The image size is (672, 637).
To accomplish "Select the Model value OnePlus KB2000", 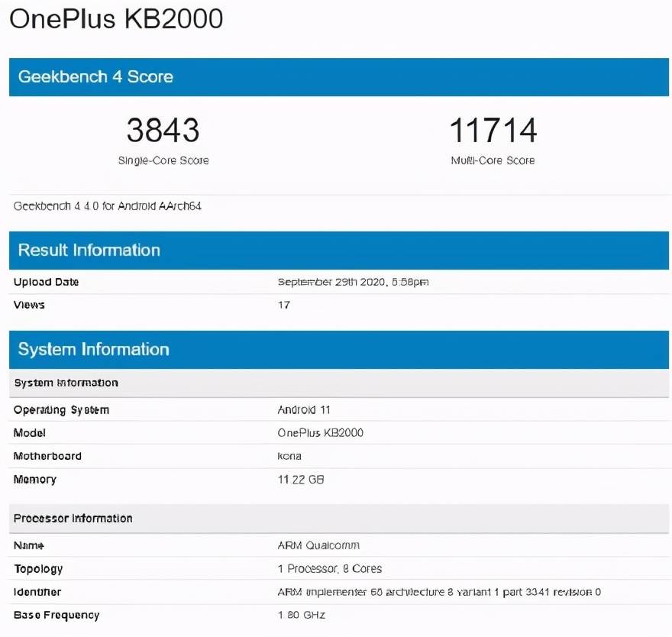I will (320, 433).
